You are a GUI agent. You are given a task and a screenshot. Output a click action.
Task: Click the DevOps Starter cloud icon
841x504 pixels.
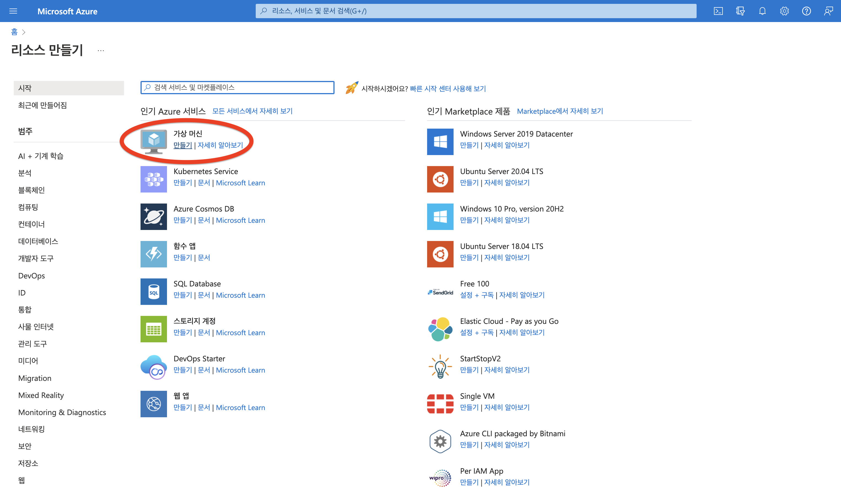coord(153,367)
